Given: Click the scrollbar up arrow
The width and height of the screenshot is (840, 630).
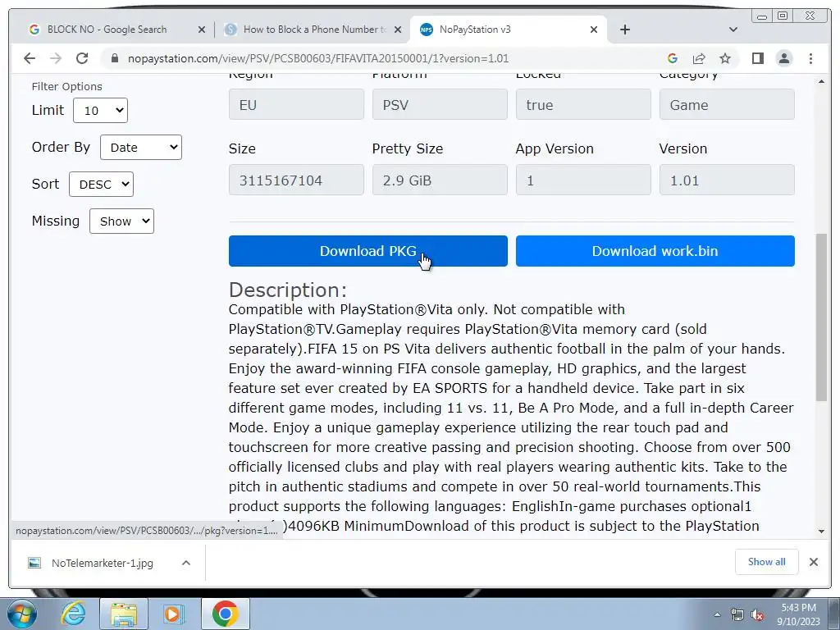Looking at the screenshot, I should pos(821,81).
